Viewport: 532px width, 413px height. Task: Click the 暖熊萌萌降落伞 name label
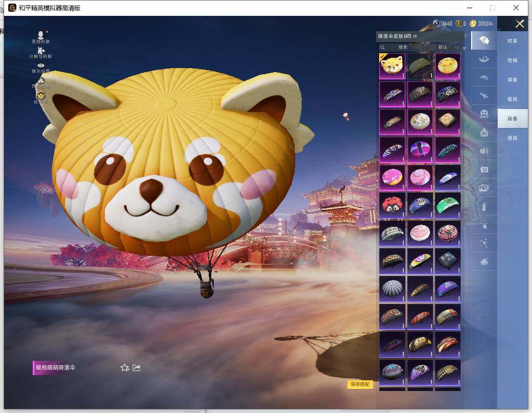coord(56,367)
